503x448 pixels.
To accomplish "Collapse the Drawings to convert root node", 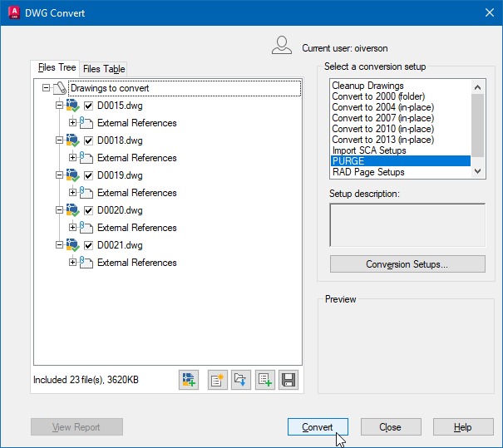I will point(46,87).
